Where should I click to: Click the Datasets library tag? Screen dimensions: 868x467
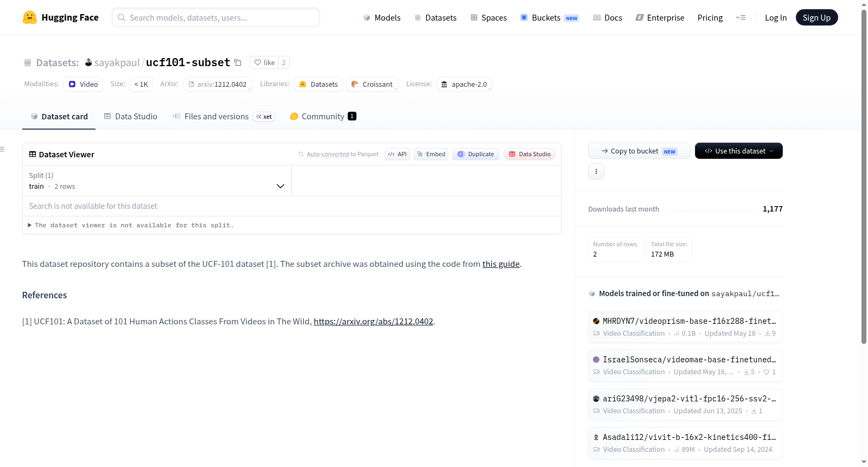318,84
